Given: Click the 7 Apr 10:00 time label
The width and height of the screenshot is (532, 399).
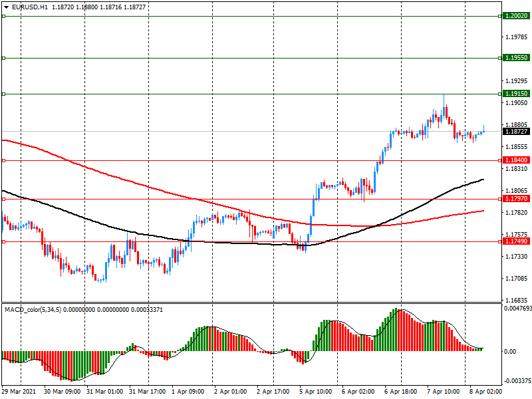Looking at the screenshot, I should (x=443, y=392).
